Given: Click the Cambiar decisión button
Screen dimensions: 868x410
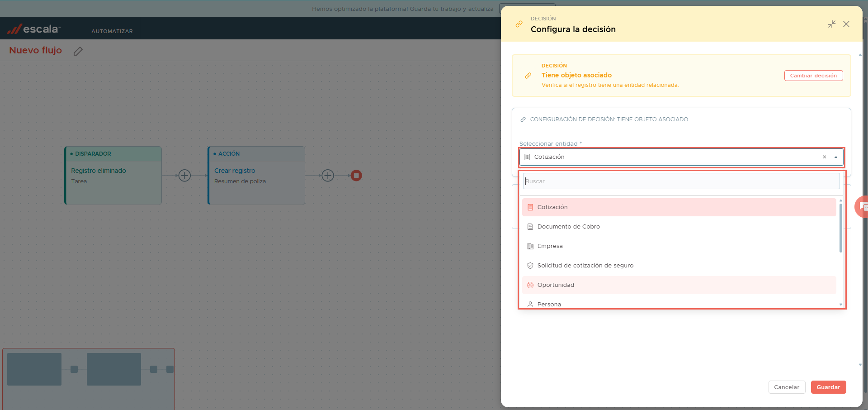Looking at the screenshot, I should coord(813,76).
